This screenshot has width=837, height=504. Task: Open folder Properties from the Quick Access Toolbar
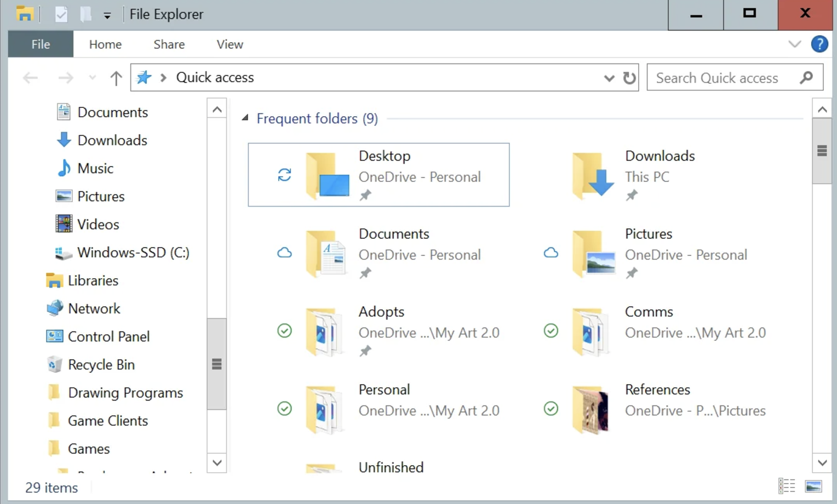pyautogui.click(x=61, y=14)
